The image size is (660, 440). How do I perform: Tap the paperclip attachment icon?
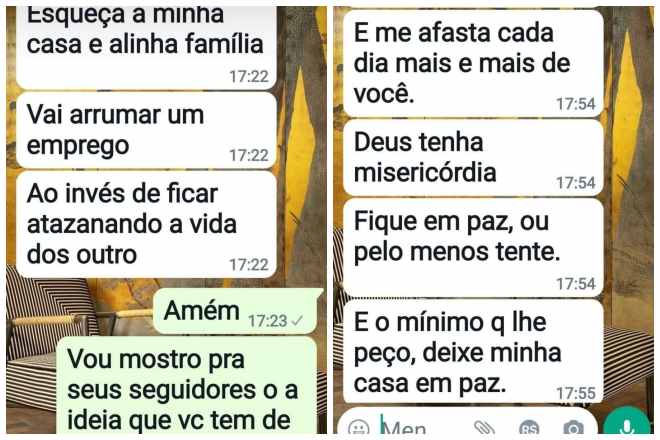[x=484, y=427]
